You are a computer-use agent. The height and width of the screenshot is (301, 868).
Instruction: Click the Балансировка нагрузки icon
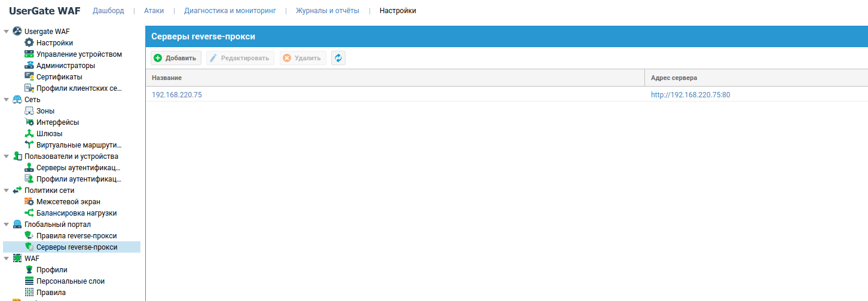point(29,213)
